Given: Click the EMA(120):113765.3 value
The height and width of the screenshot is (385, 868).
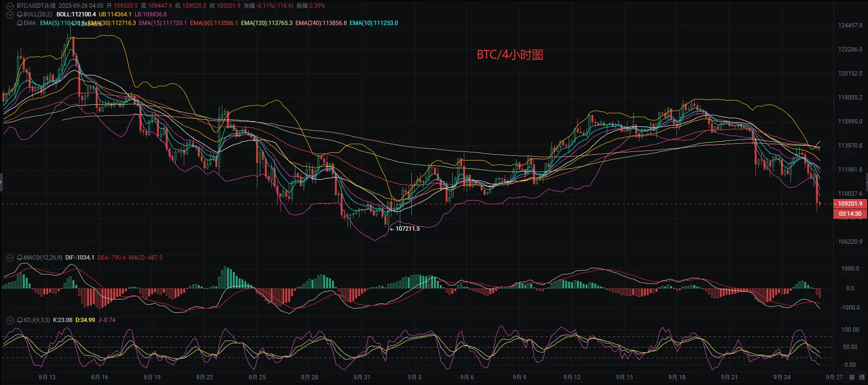Looking at the screenshot, I should (267, 23).
